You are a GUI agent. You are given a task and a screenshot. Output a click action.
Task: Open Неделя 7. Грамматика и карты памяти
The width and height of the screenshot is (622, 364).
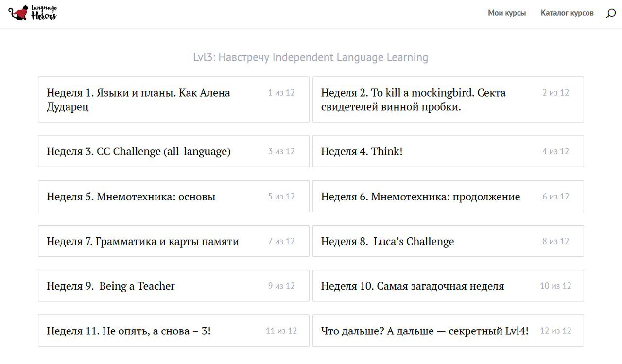pos(173,241)
